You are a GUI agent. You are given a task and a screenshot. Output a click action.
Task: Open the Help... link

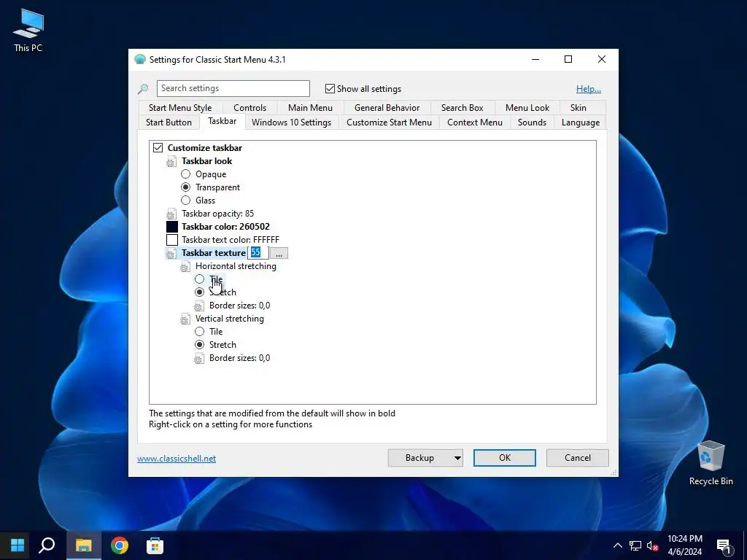click(x=589, y=88)
